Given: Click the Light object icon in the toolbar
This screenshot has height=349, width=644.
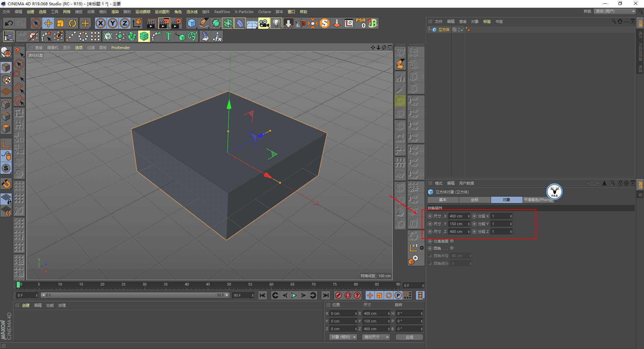Looking at the screenshot, I should coord(276,23).
